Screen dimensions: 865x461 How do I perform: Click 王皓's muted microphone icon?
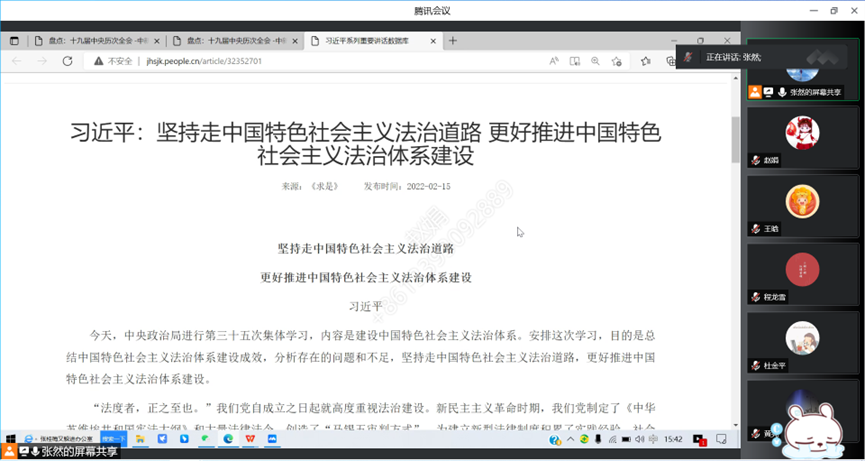756,229
